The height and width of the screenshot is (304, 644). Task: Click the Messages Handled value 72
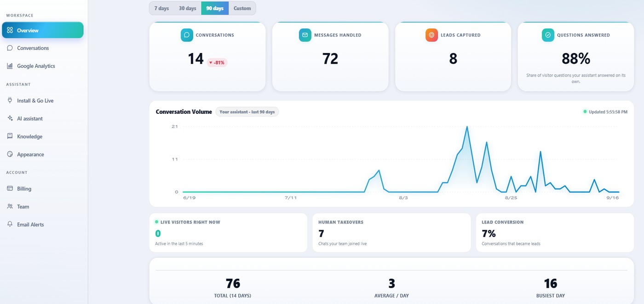tap(330, 59)
